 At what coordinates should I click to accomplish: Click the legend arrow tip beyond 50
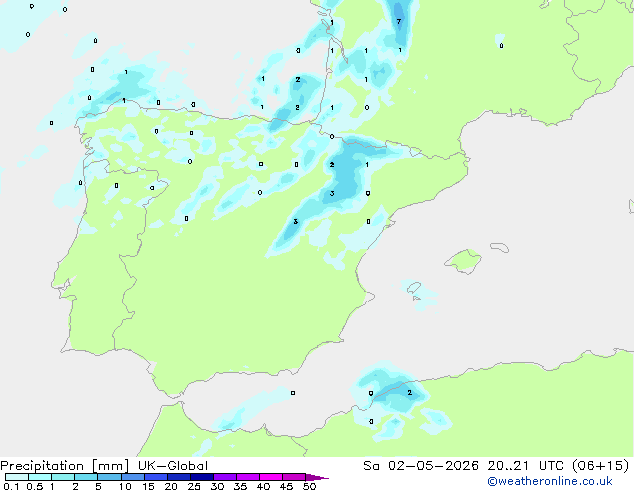pyautogui.click(x=317, y=478)
